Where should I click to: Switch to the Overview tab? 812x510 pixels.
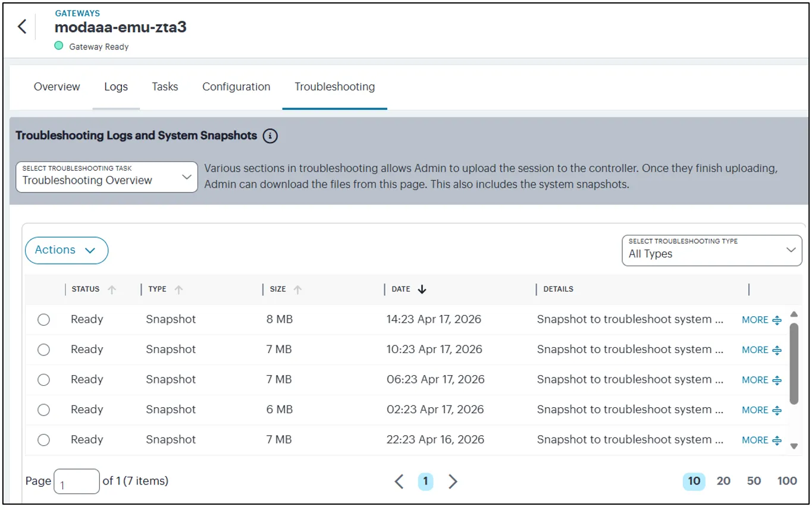57,87
